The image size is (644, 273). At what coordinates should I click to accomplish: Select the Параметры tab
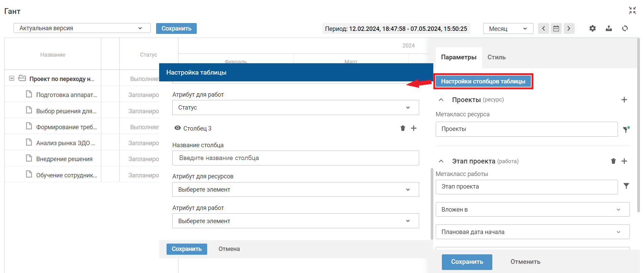[458, 57]
